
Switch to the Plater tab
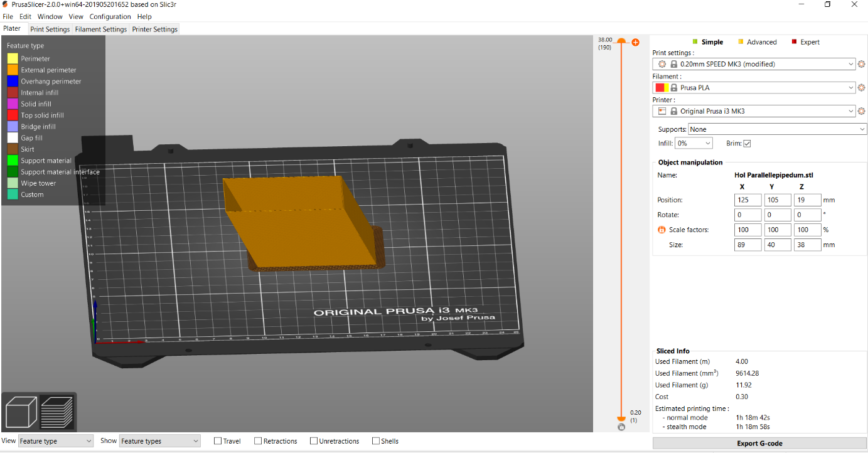[12, 29]
